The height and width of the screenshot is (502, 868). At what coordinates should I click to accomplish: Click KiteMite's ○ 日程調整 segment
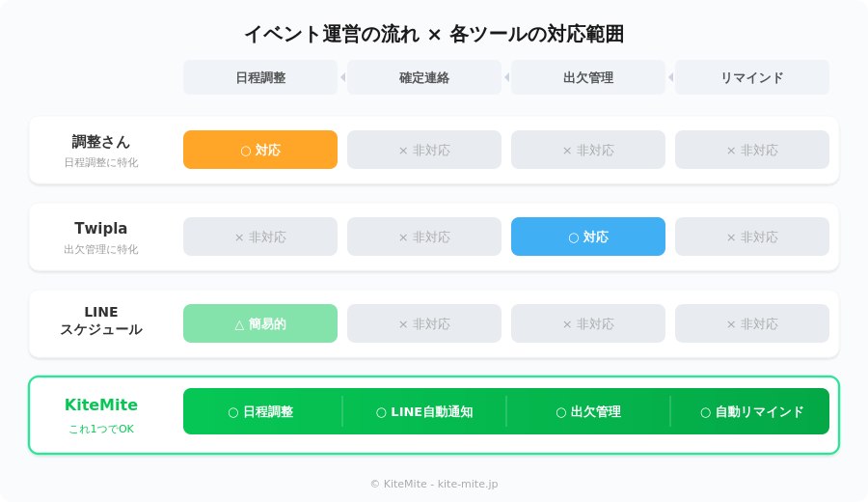pyautogui.click(x=260, y=411)
